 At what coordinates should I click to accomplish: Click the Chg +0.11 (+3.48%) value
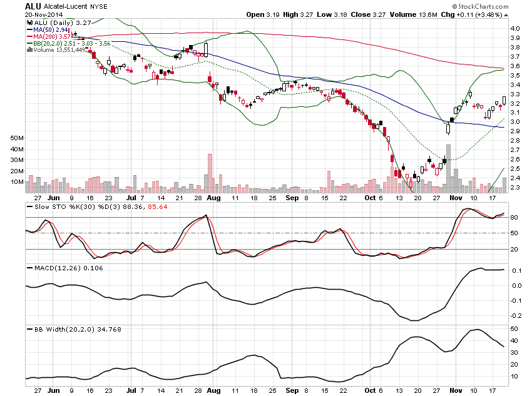tap(471, 14)
